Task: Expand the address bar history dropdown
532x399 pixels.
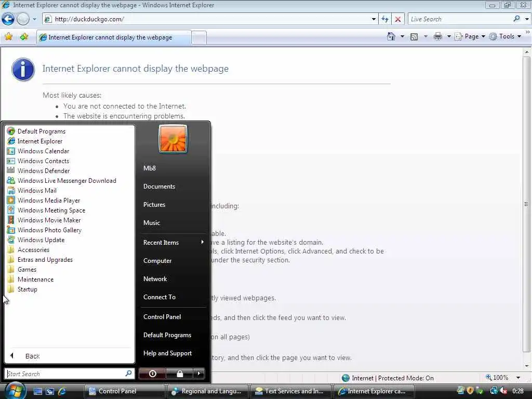Action: tap(374, 19)
